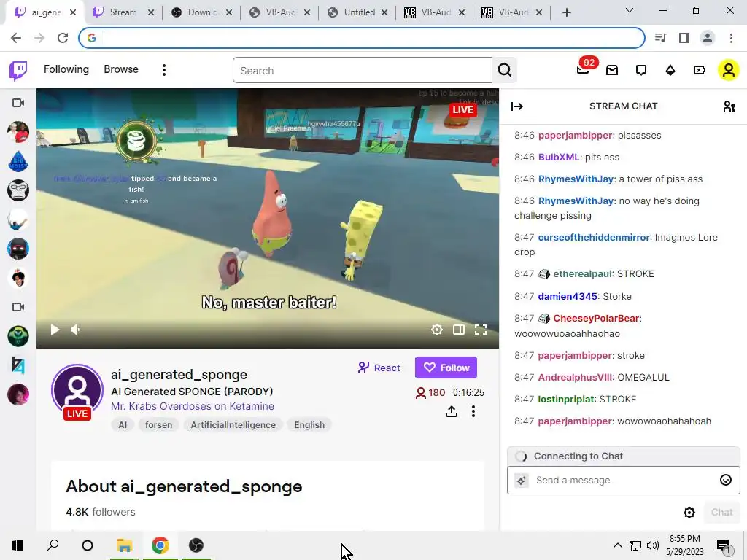Open the chat emote picker smiley
This screenshot has height=560, width=747.
726,480
